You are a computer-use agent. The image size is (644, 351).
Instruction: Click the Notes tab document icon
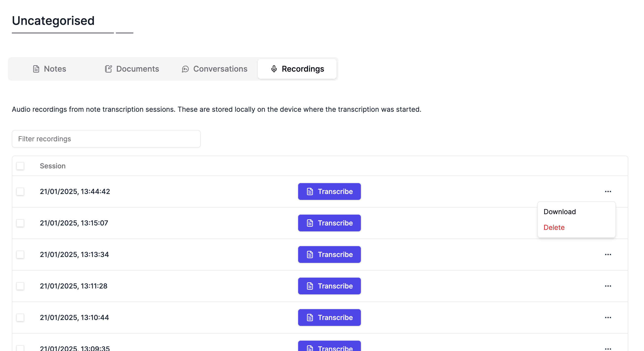(36, 69)
